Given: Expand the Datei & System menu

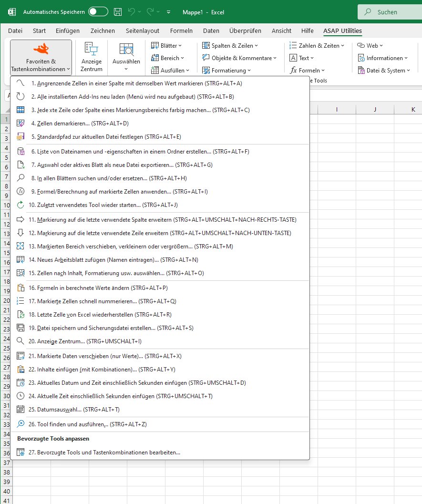Looking at the screenshot, I should pyautogui.click(x=384, y=70).
